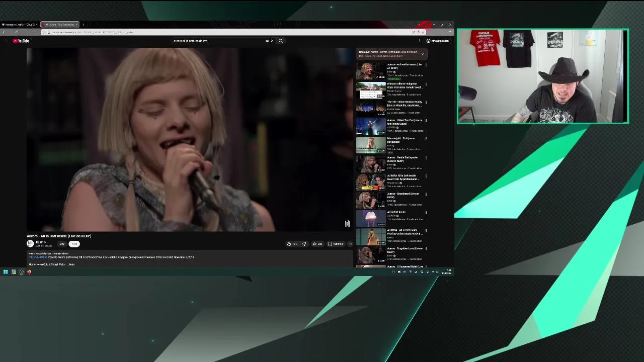Open options menu for Forgotten Love video

pos(426,248)
